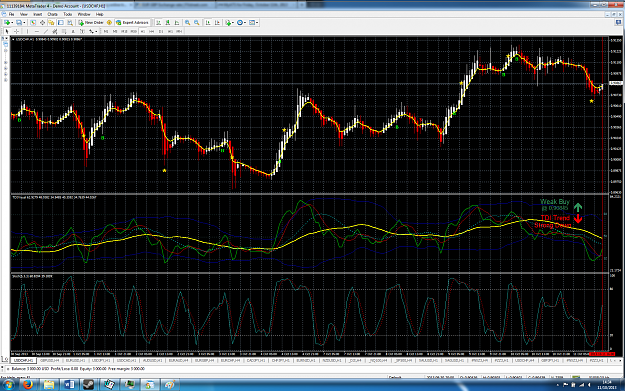
Task: Switch timeframe to H4
Action: point(151,31)
